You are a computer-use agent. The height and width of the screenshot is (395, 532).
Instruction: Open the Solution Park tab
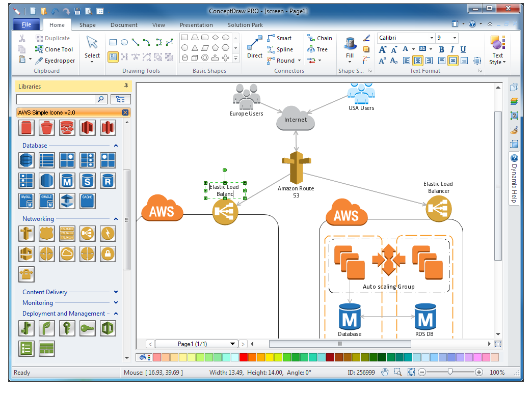(x=245, y=25)
